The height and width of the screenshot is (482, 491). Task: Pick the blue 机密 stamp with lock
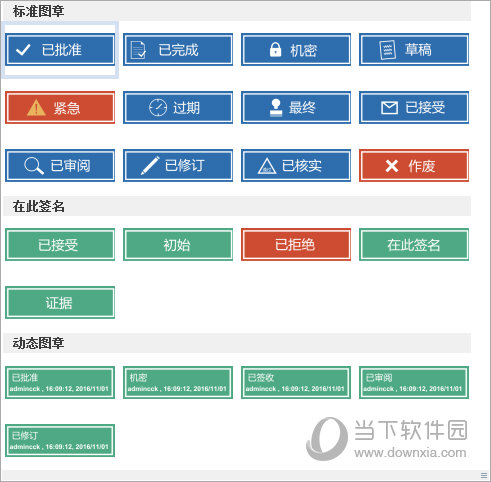[x=296, y=49]
